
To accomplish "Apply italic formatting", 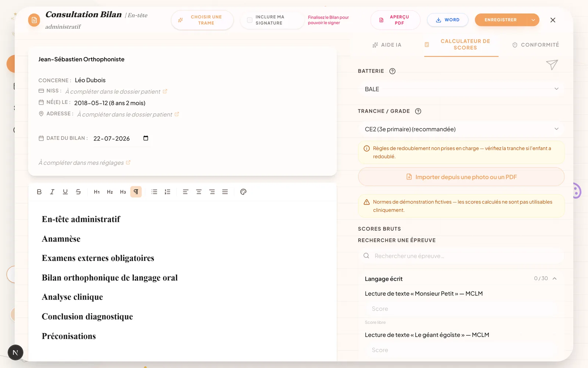I will tap(52, 192).
